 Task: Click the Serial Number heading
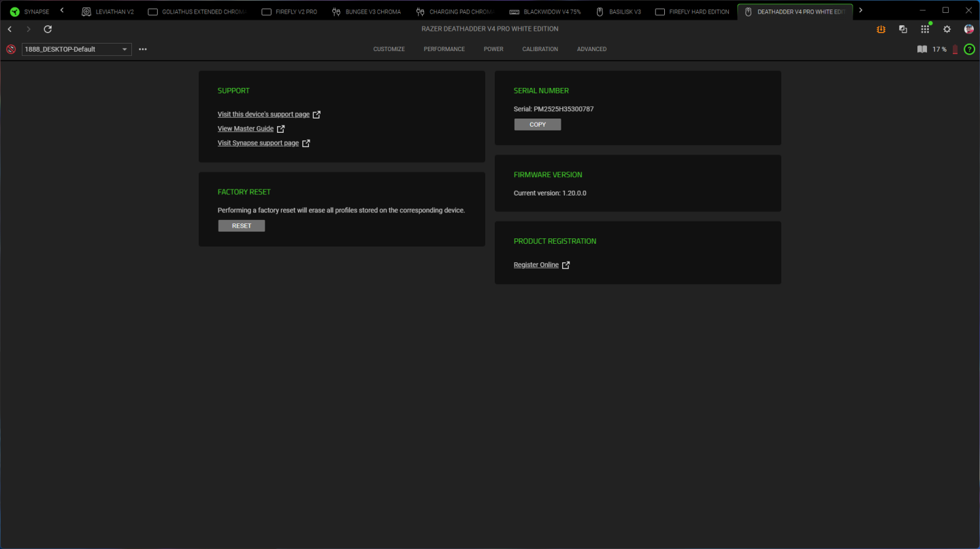pos(541,91)
